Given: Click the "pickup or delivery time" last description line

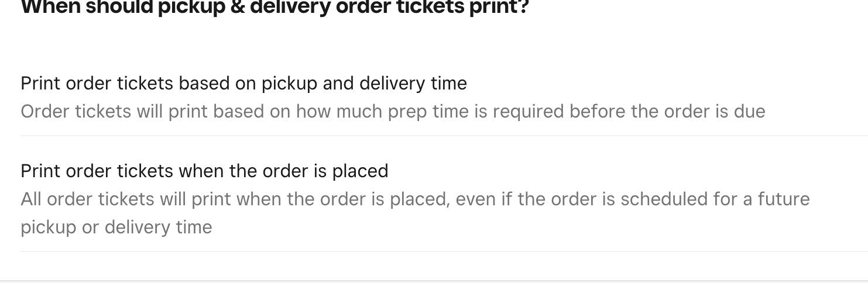Looking at the screenshot, I should [116, 227].
